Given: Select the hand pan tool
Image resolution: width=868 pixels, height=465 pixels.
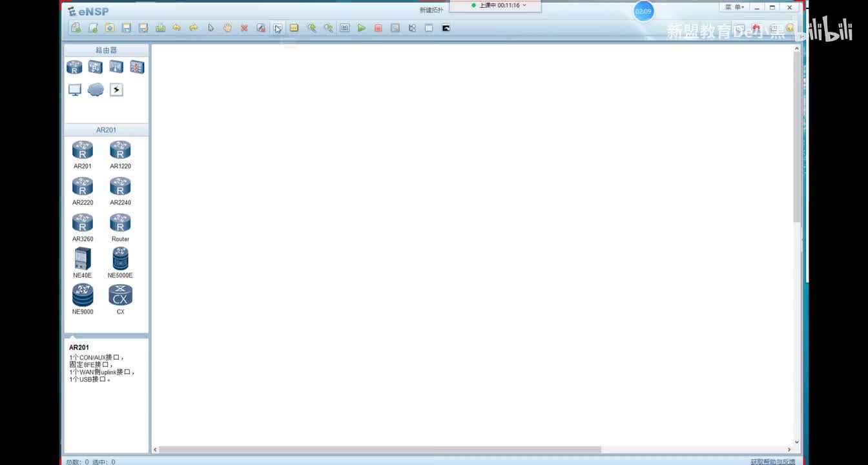Looking at the screenshot, I should click(227, 28).
